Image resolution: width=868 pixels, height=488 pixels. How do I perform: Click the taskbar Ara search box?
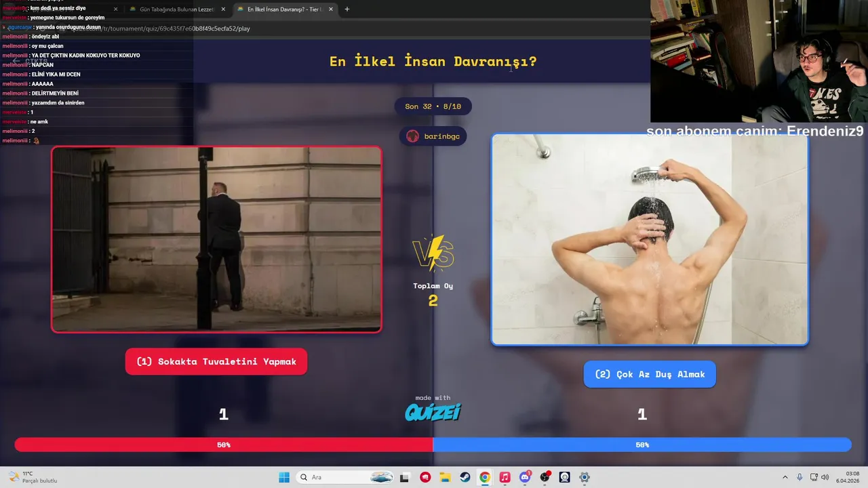coord(346,477)
